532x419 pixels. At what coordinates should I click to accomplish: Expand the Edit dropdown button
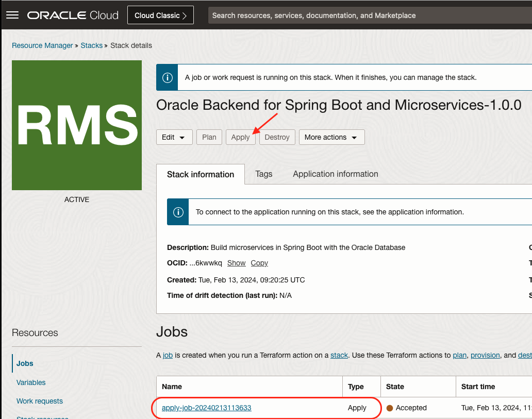174,137
